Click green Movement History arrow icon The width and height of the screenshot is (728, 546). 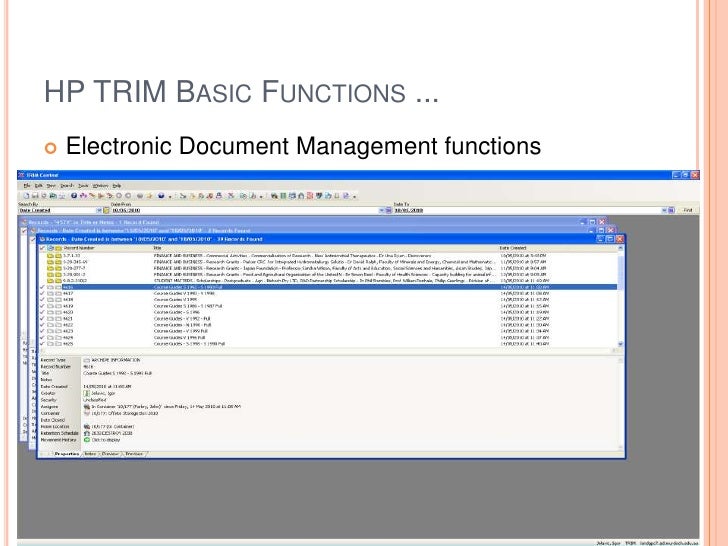(x=87, y=440)
